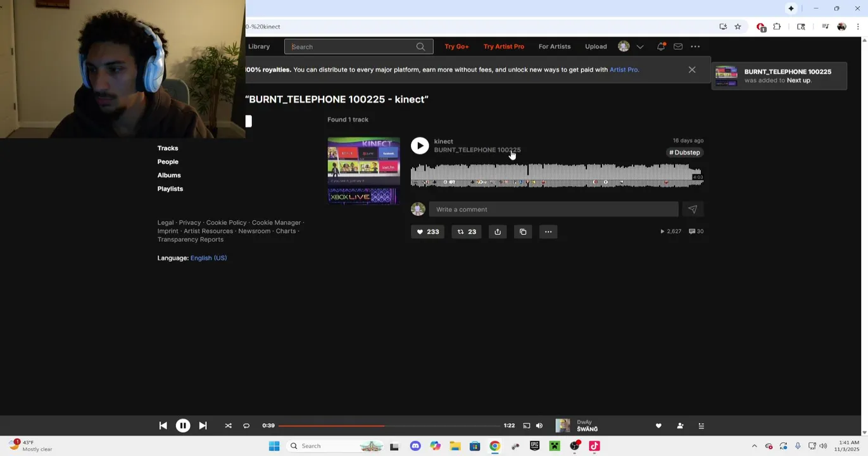
Task: Go to the Upload page
Action: click(596, 46)
